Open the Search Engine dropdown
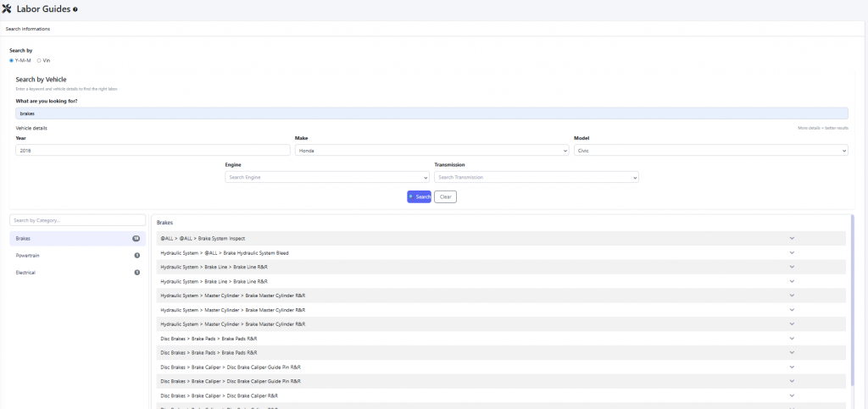 [326, 177]
